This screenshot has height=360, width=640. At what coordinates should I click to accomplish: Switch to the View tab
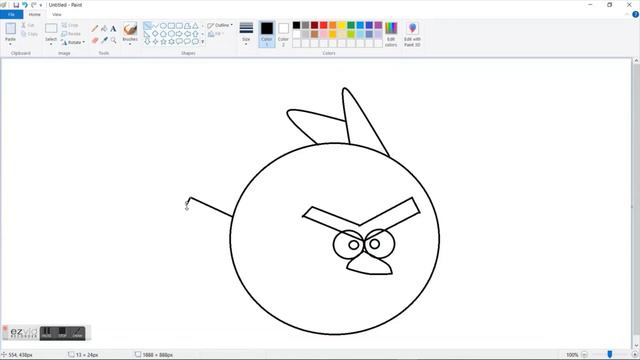click(57, 14)
